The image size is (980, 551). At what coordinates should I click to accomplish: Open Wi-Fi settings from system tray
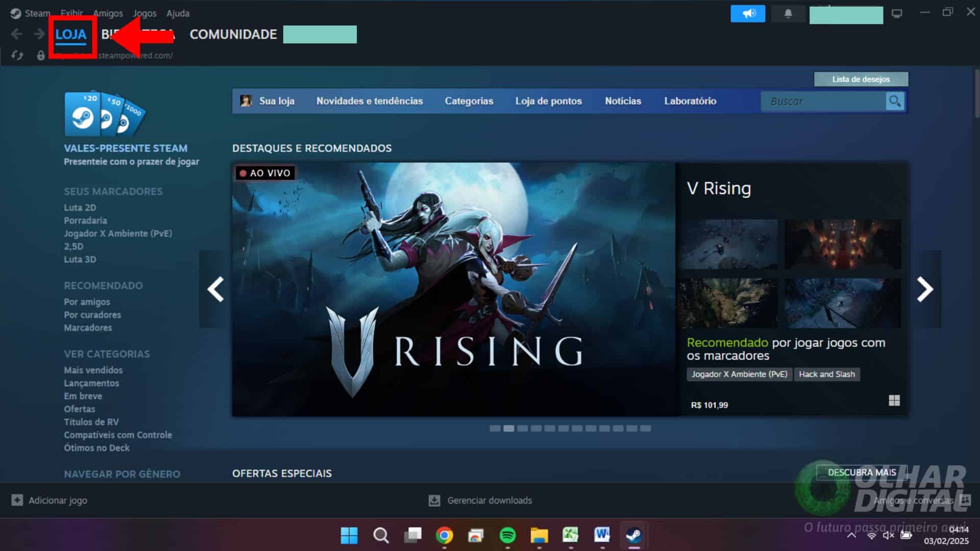[x=871, y=535]
